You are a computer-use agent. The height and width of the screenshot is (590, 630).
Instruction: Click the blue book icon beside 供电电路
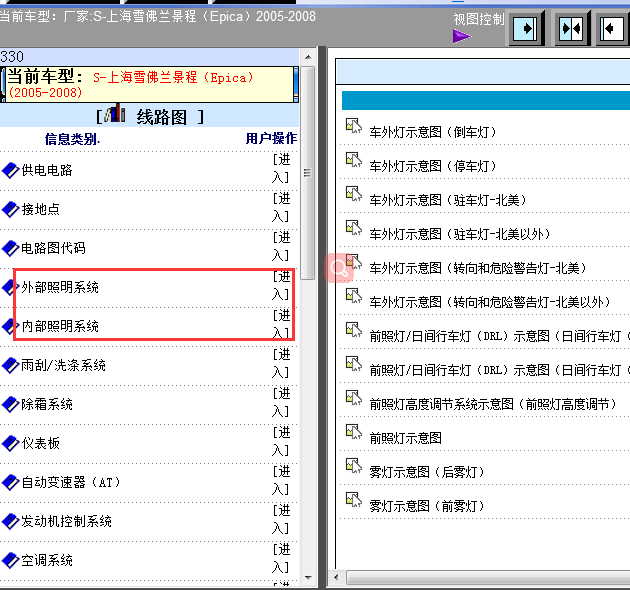point(10,170)
